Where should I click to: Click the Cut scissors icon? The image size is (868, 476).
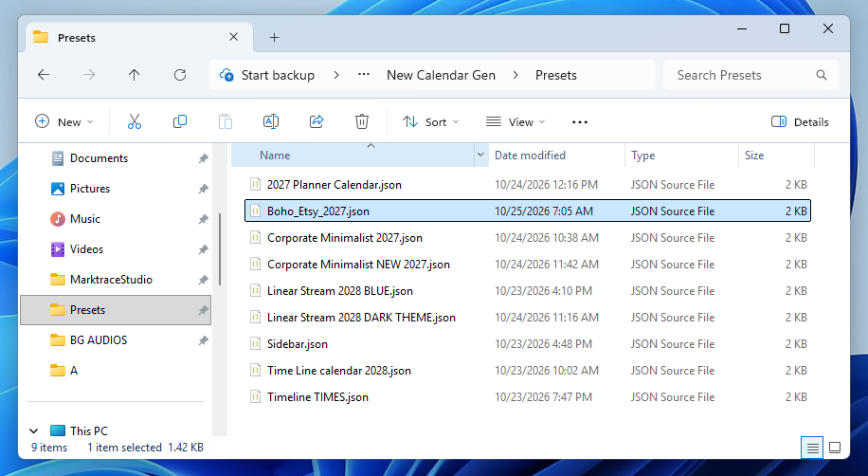point(135,122)
